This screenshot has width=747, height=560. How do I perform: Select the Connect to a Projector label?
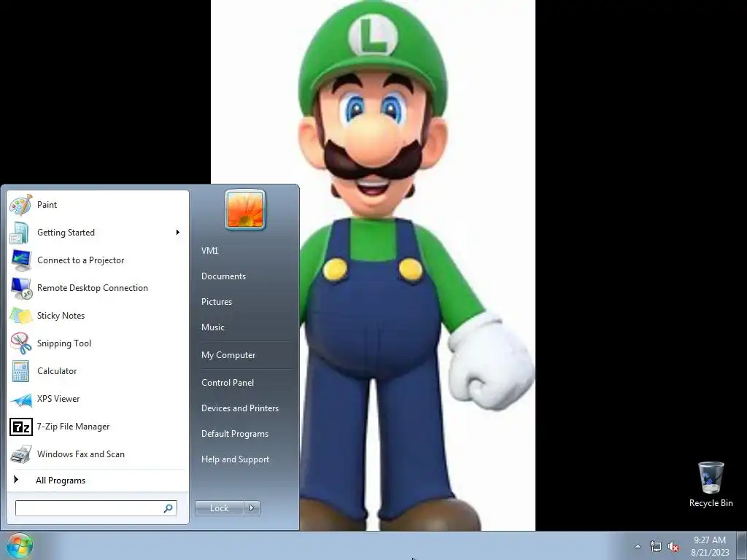[x=80, y=260]
